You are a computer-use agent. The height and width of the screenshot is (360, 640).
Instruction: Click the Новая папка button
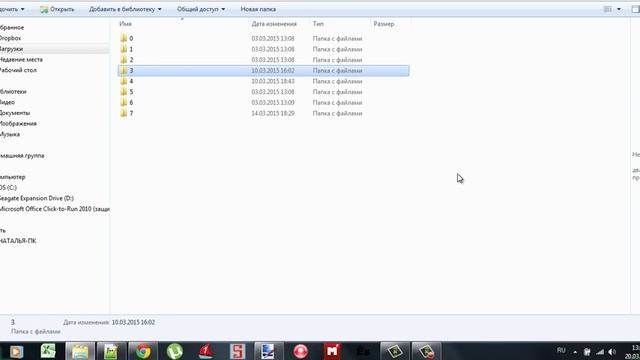tap(258, 9)
